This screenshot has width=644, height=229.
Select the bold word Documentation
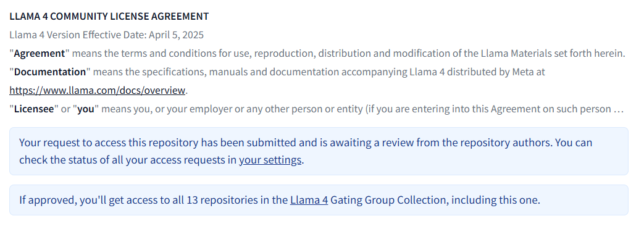[50, 72]
